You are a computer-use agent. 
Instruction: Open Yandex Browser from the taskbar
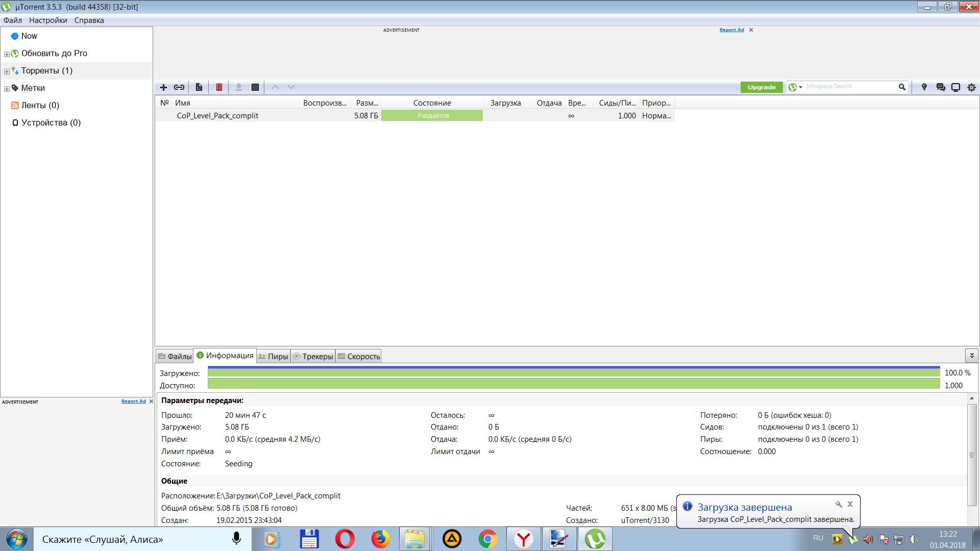(x=523, y=539)
